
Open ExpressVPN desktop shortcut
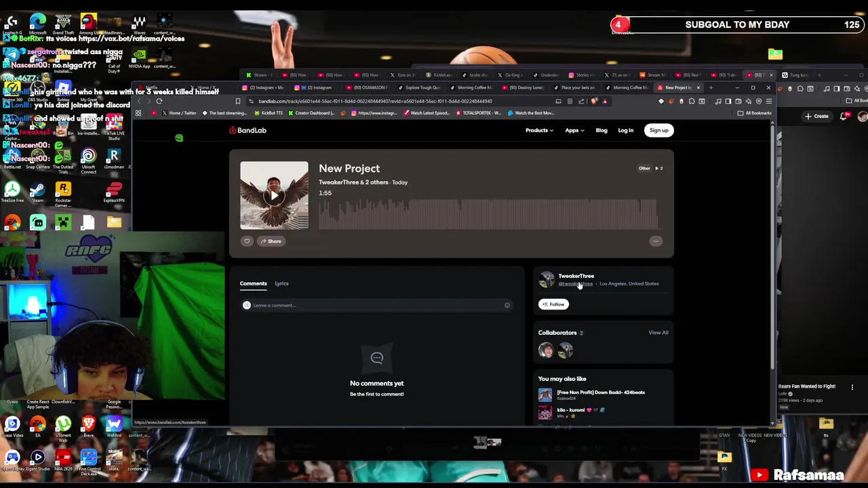click(114, 192)
